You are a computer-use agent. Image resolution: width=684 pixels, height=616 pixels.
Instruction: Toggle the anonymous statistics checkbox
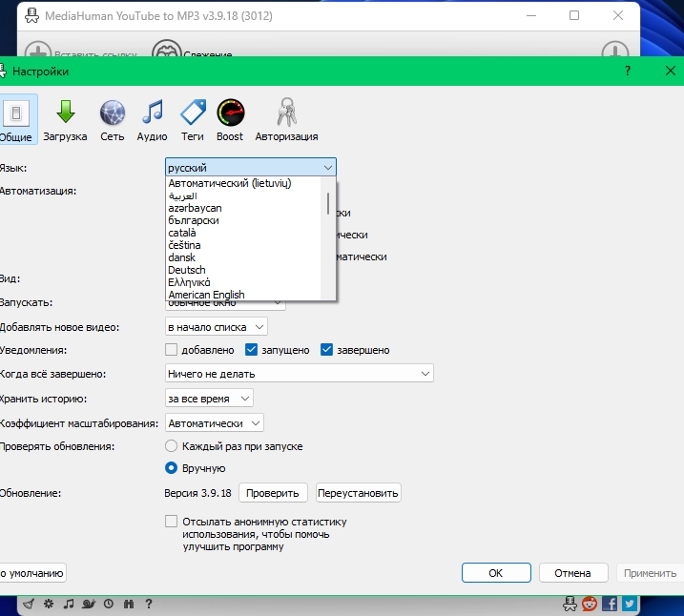(172, 522)
